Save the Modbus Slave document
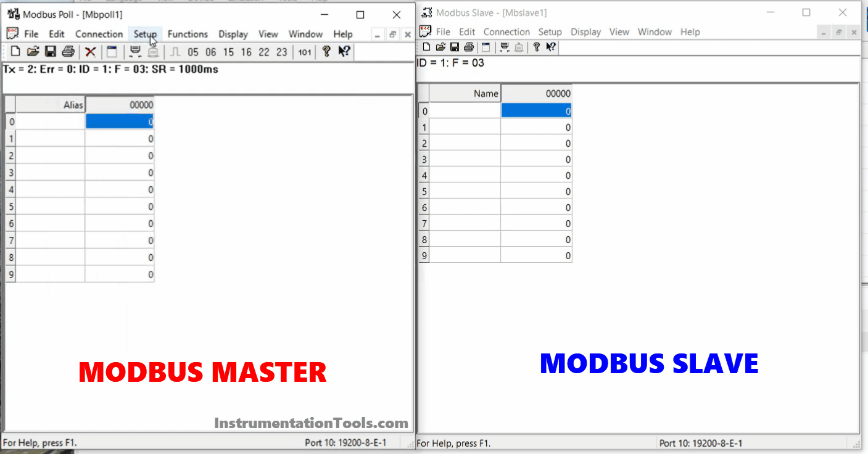The width and height of the screenshot is (868, 454). (x=455, y=47)
